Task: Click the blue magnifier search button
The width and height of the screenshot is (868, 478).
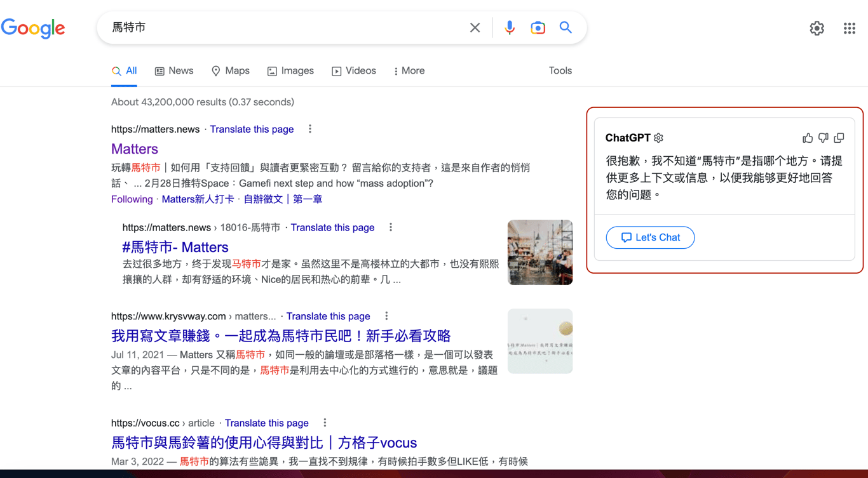Action: pyautogui.click(x=566, y=27)
